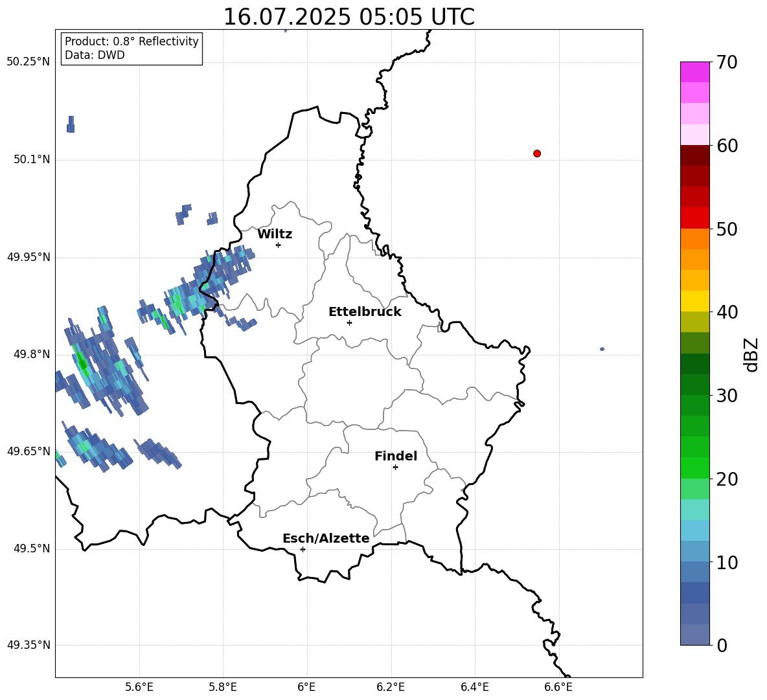Viewport: 767px width, 700px height.
Task: Click the Findel station cross marker
Action: coord(395,468)
